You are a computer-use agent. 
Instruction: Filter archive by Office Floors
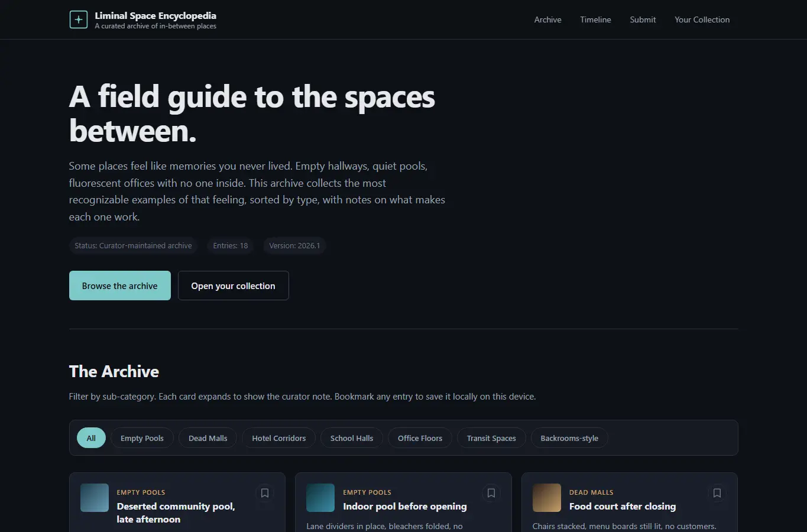(420, 438)
